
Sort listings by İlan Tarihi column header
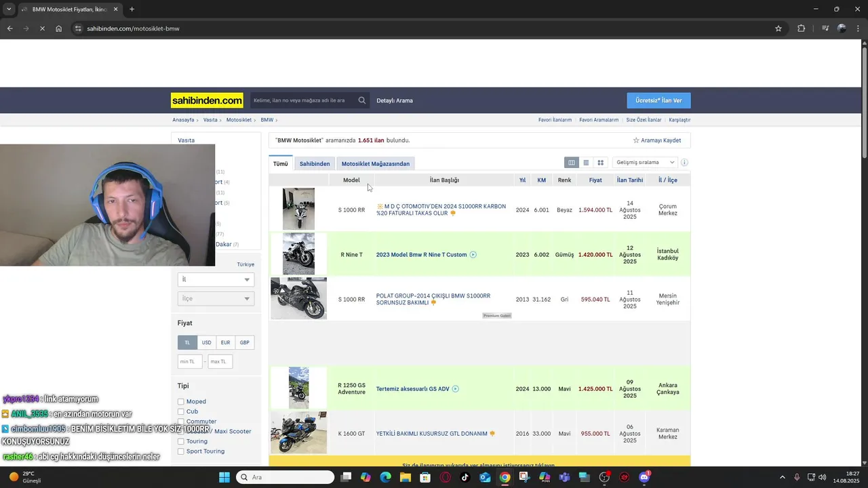(630, 180)
